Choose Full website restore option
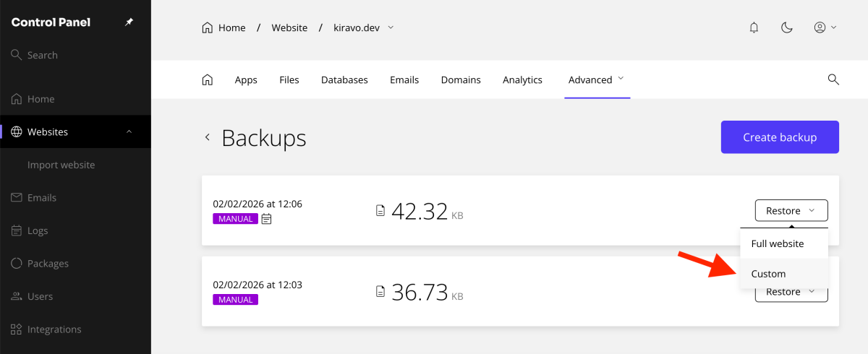 [x=784, y=243]
